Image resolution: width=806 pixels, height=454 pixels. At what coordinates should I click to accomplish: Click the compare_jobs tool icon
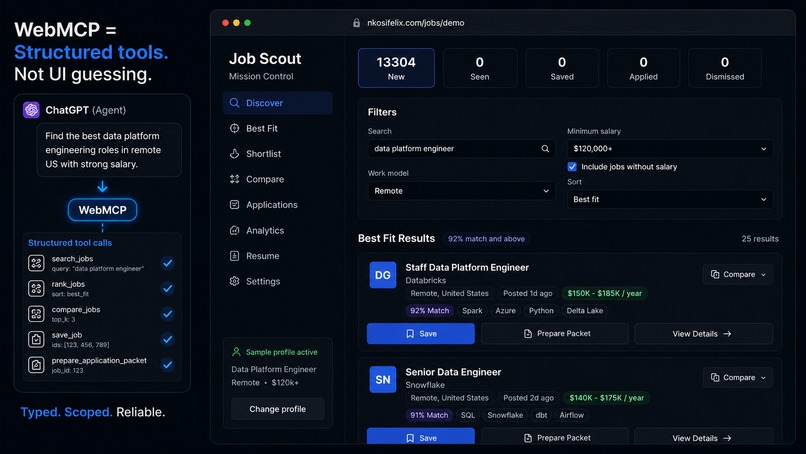(x=36, y=314)
